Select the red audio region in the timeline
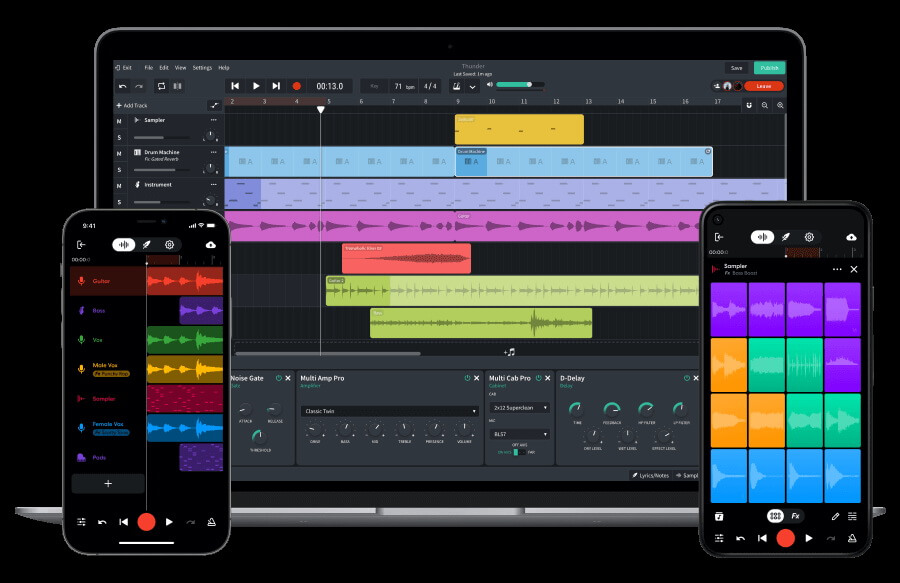900x583 pixels. click(x=406, y=258)
